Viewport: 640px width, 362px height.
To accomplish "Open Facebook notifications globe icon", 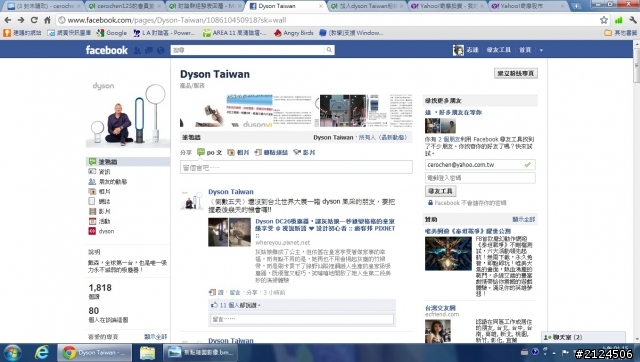I will tap(161, 50).
